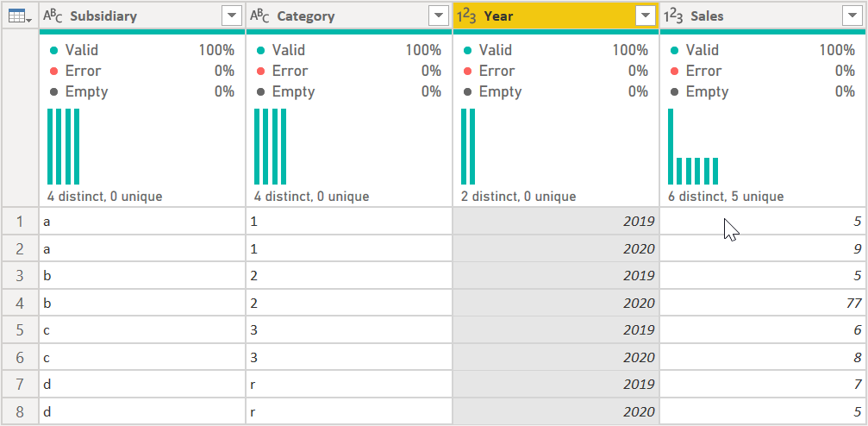Click Sales value 7 in row 7
This screenshot has height=426, width=868.
[x=764, y=385]
